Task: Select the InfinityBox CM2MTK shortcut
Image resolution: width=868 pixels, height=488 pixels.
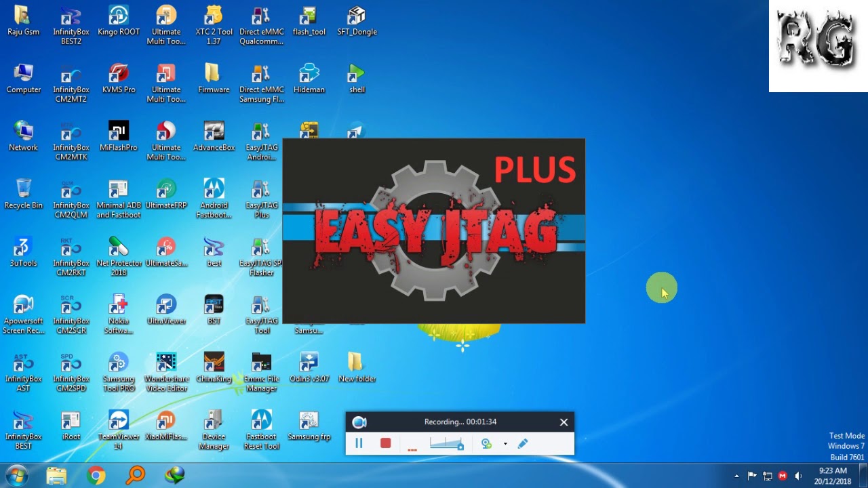Action: (71, 141)
